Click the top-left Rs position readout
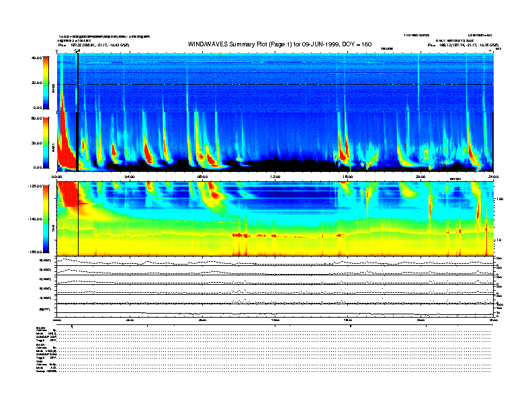Viewport: 532px width, 411px height. (93, 45)
